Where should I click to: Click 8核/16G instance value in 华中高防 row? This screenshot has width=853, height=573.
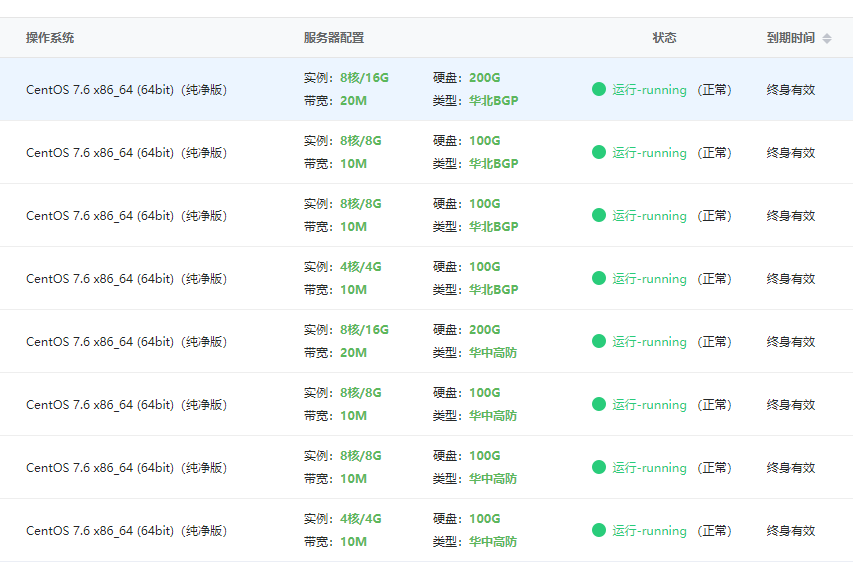(364, 330)
